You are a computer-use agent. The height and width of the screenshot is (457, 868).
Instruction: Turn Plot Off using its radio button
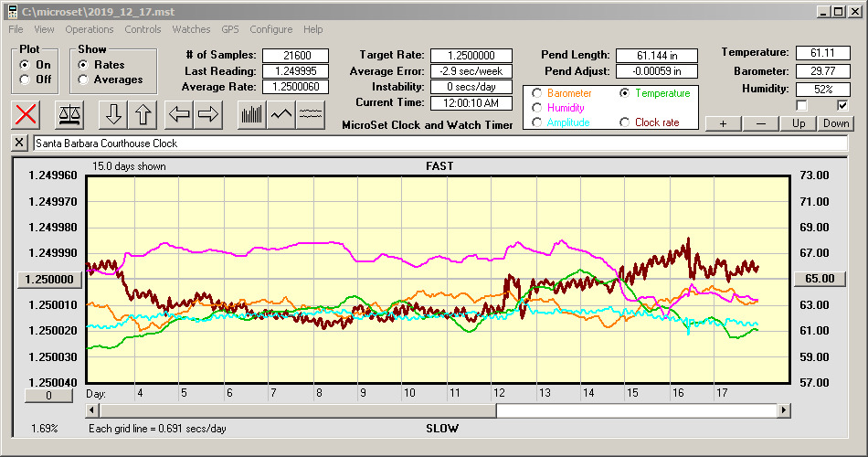click(x=25, y=80)
